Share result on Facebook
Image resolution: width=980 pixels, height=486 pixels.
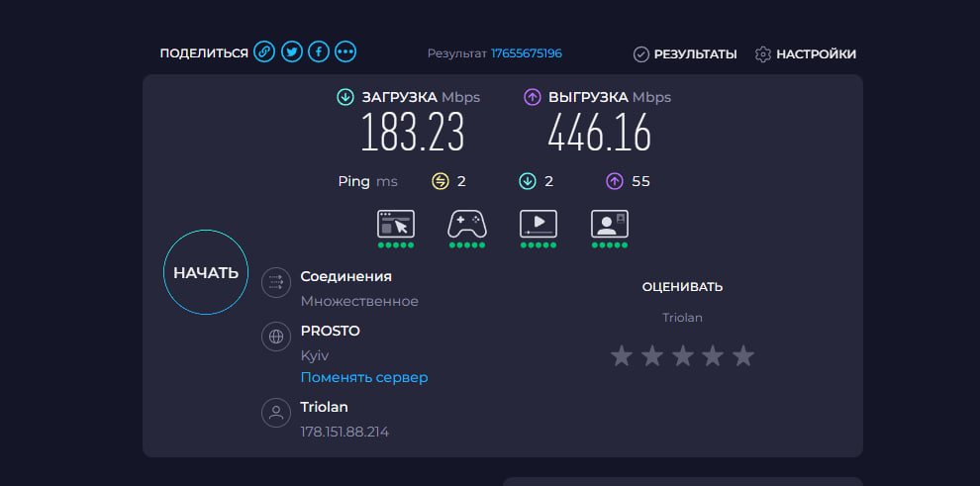[318, 52]
